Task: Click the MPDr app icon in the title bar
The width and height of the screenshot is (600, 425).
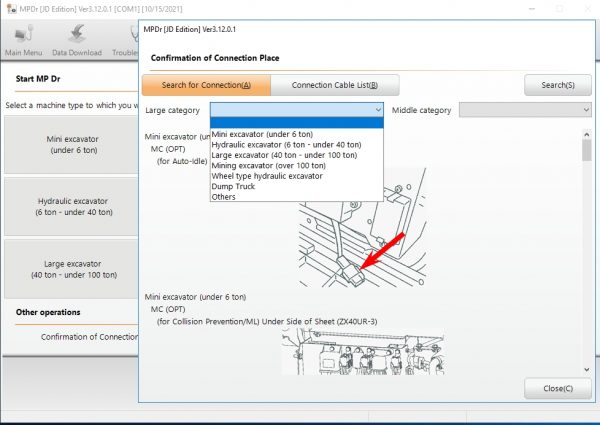Action: pyautogui.click(x=11, y=8)
